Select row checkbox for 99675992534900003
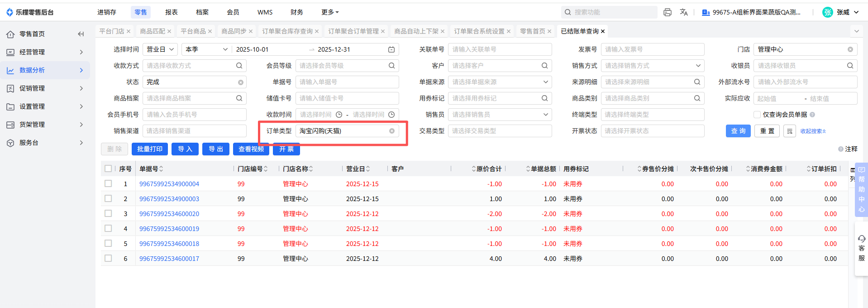 tap(108, 198)
